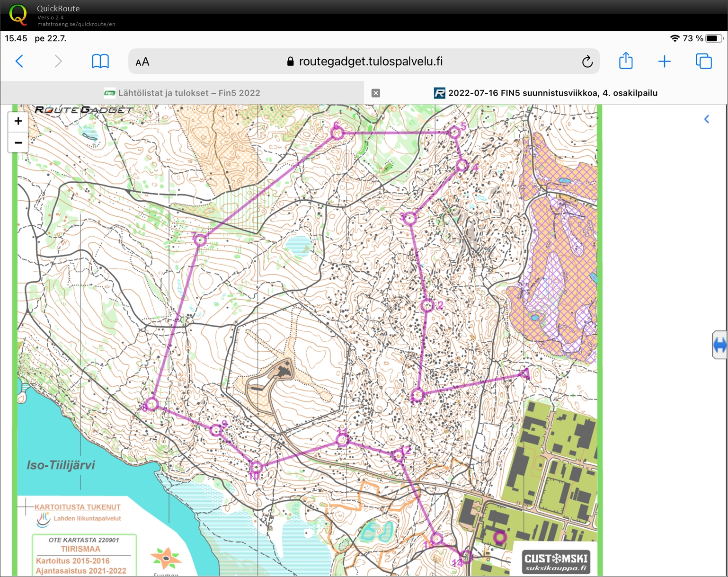This screenshot has width=728, height=577.
Task: Click the blue double-arrow panel handle
Action: [x=719, y=345]
